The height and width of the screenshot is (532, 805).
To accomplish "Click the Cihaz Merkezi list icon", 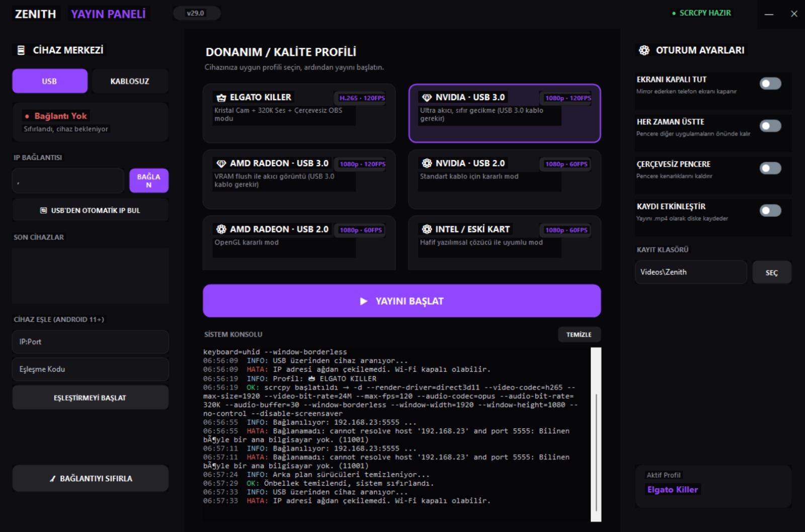I will (x=21, y=50).
